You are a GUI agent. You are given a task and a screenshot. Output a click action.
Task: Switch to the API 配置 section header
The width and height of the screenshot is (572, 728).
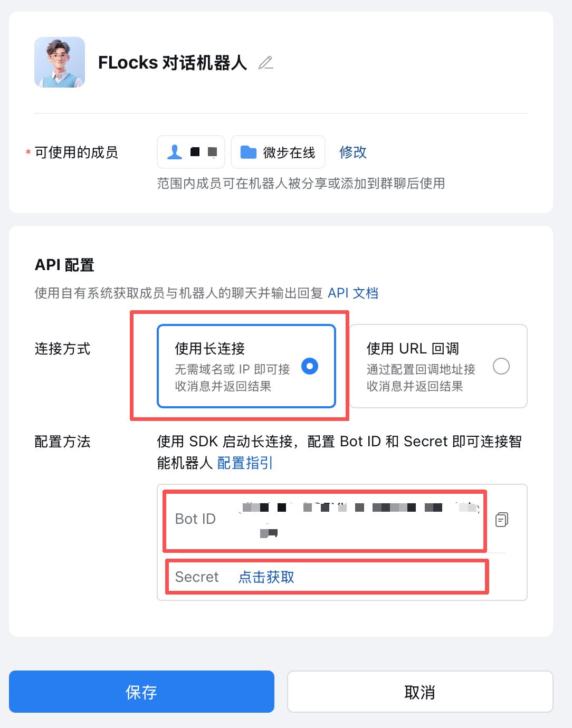[x=64, y=265]
